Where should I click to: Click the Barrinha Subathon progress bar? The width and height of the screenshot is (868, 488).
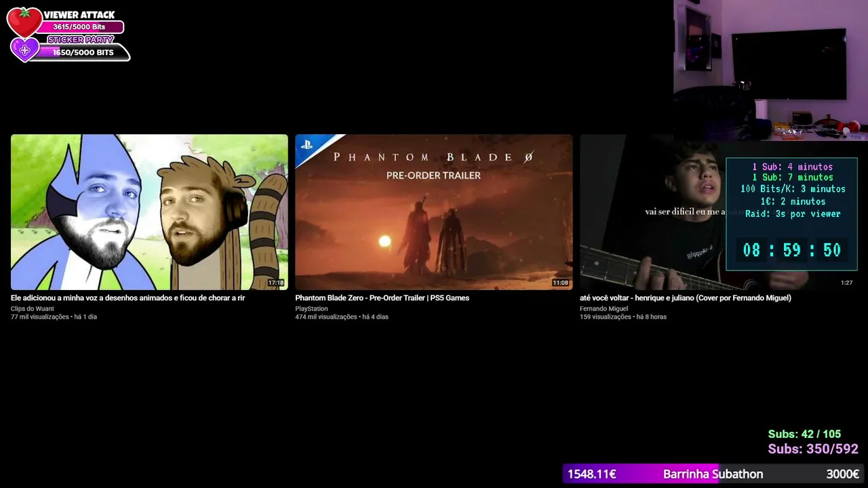tap(713, 474)
